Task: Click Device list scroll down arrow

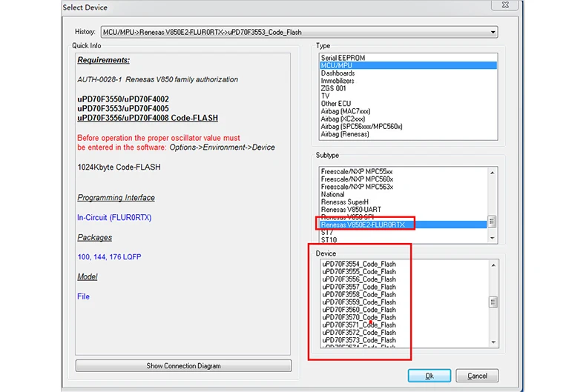Action: pyautogui.click(x=493, y=342)
